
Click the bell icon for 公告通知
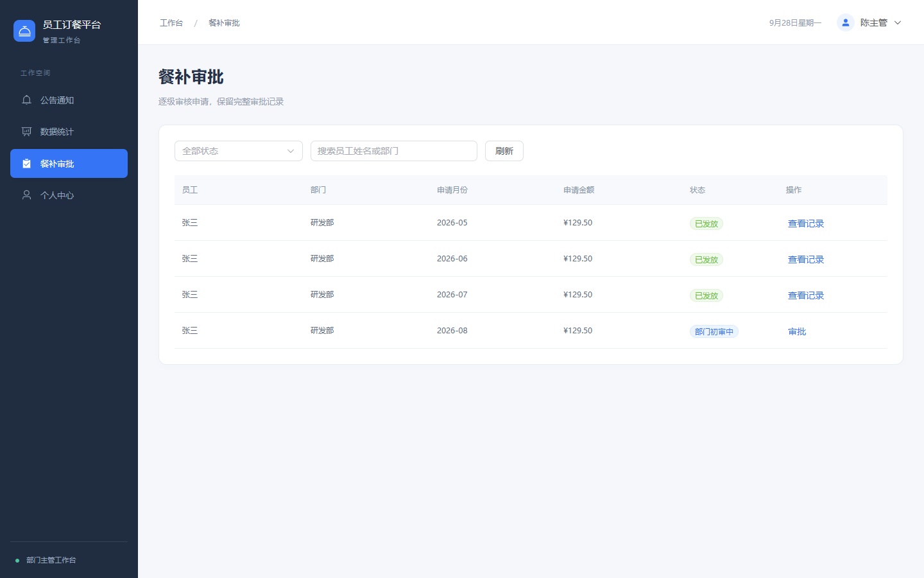pyautogui.click(x=26, y=100)
